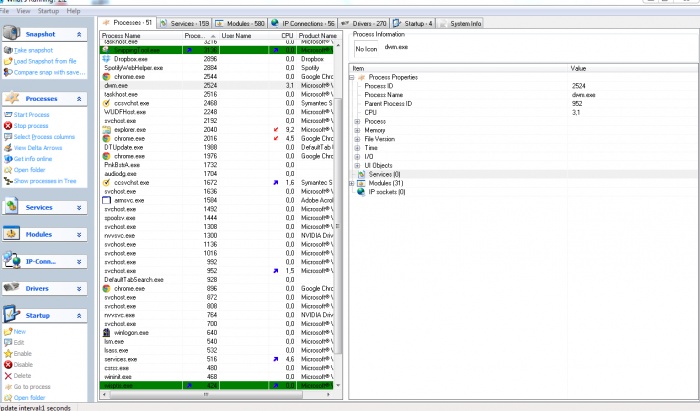Image resolution: width=700 pixels, height=411 pixels.
Task: Switch to the Modules - 580 tab
Action: click(x=240, y=23)
